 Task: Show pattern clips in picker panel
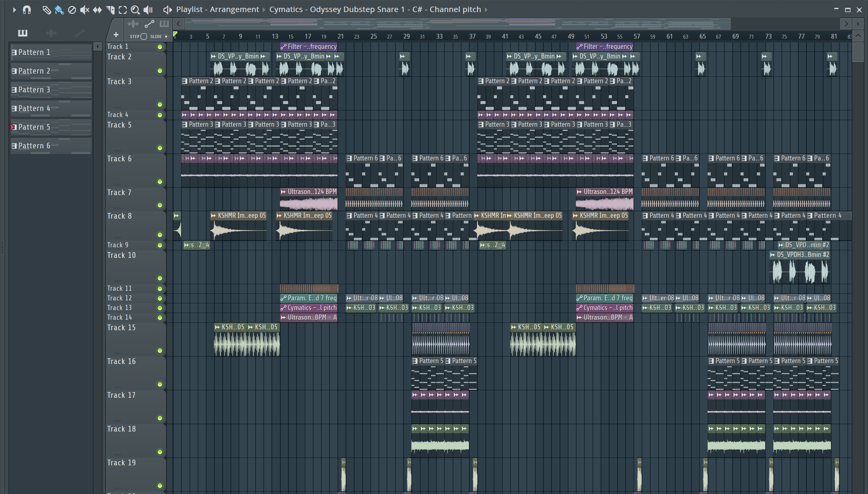pyautogui.click(x=23, y=33)
